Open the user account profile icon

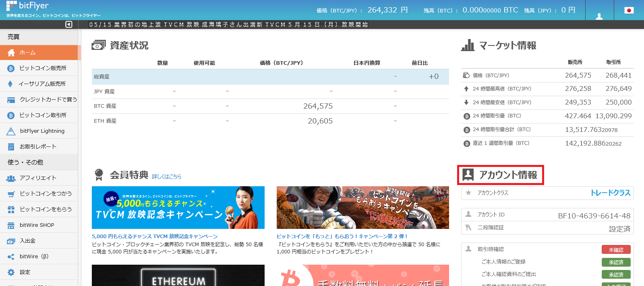coord(599,16)
